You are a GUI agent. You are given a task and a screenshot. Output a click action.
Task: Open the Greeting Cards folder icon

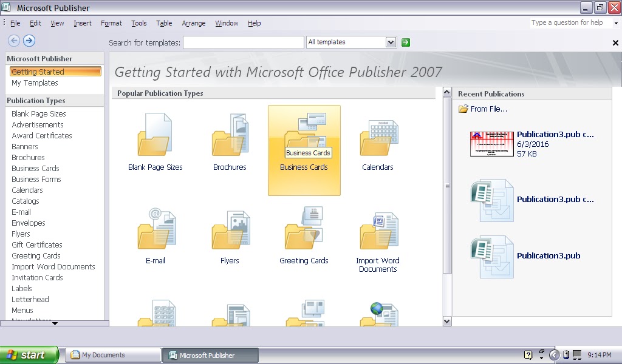tap(304, 227)
